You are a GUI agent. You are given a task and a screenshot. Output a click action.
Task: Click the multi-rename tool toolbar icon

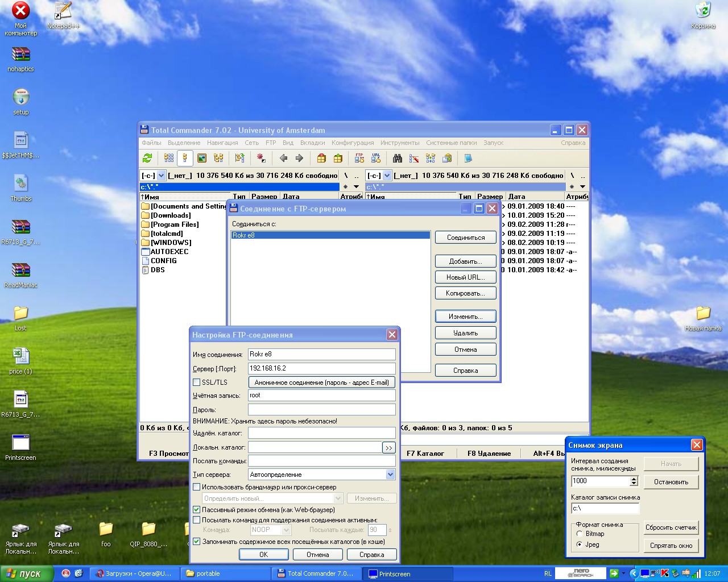(414, 158)
